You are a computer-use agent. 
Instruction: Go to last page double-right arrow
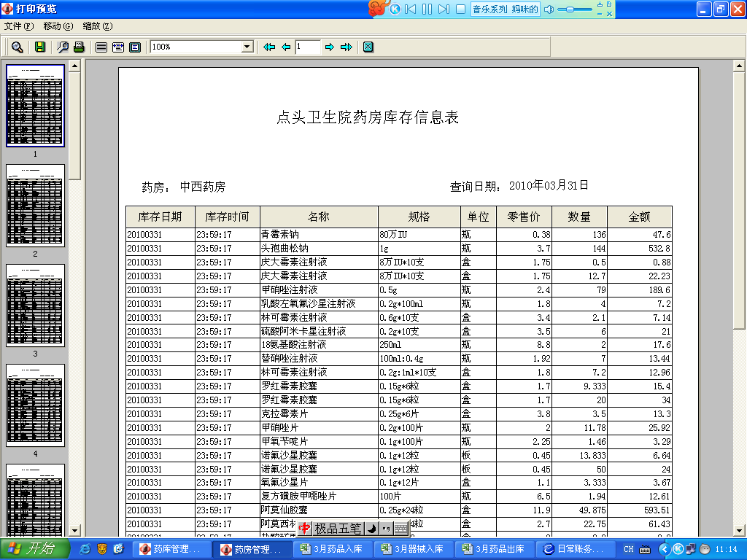point(347,47)
